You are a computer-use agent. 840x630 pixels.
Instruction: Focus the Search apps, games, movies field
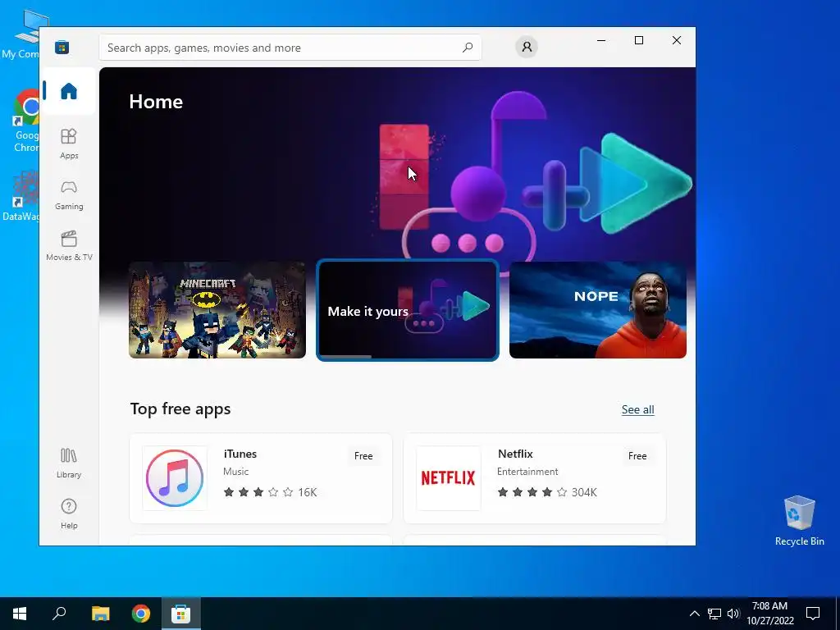tap(290, 47)
